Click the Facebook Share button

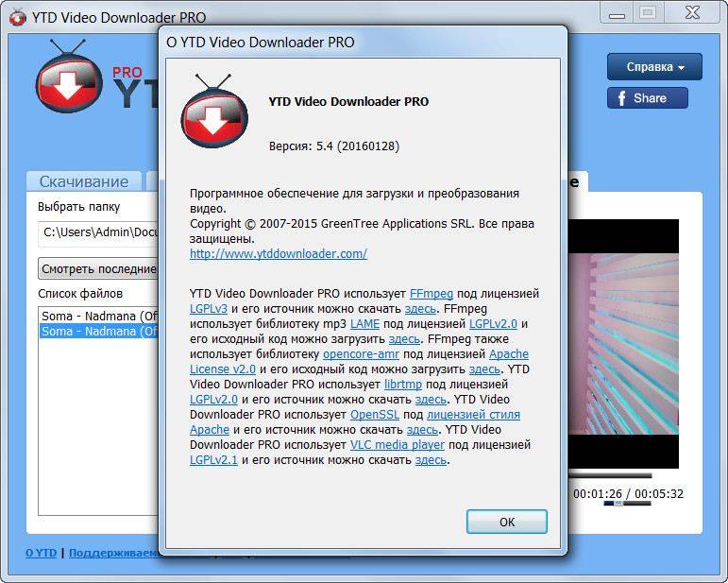click(647, 98)
